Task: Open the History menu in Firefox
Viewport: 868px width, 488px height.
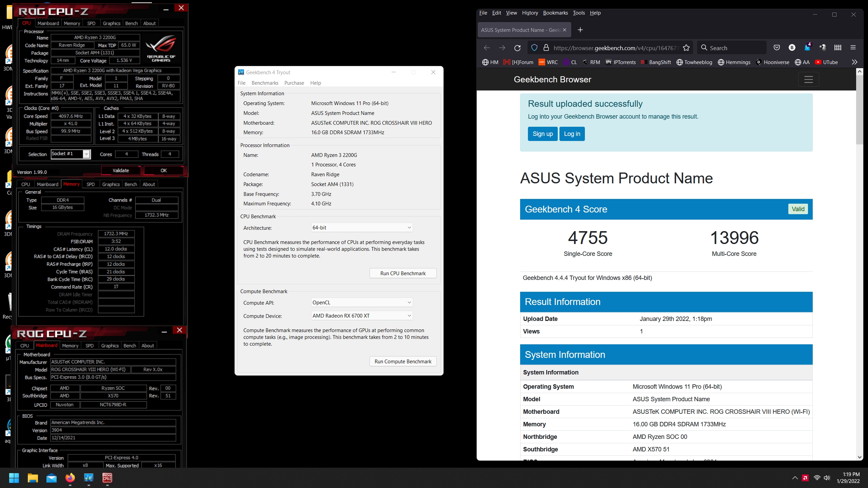Action: (x=530, y=13)
